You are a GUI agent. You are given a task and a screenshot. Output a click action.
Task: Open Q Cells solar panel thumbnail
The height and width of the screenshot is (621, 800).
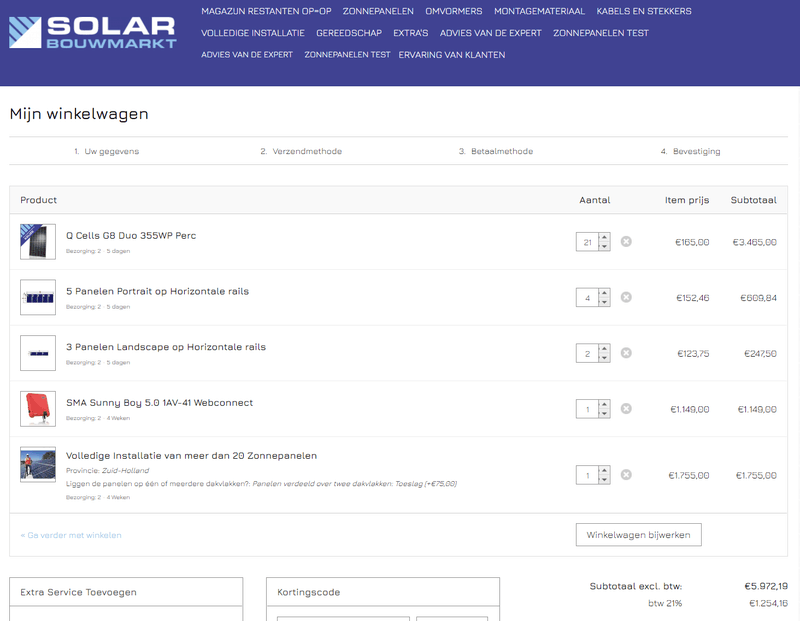(38, 241)
